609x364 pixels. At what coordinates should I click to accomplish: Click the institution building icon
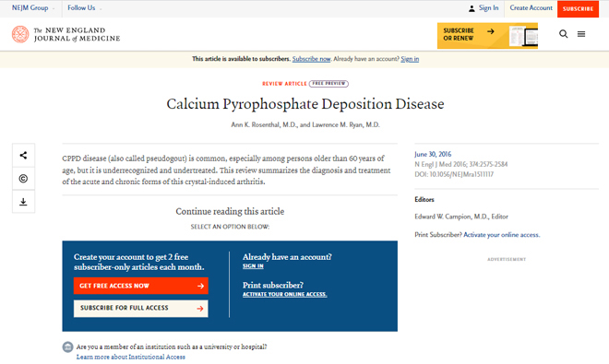[x=67, y=346]
